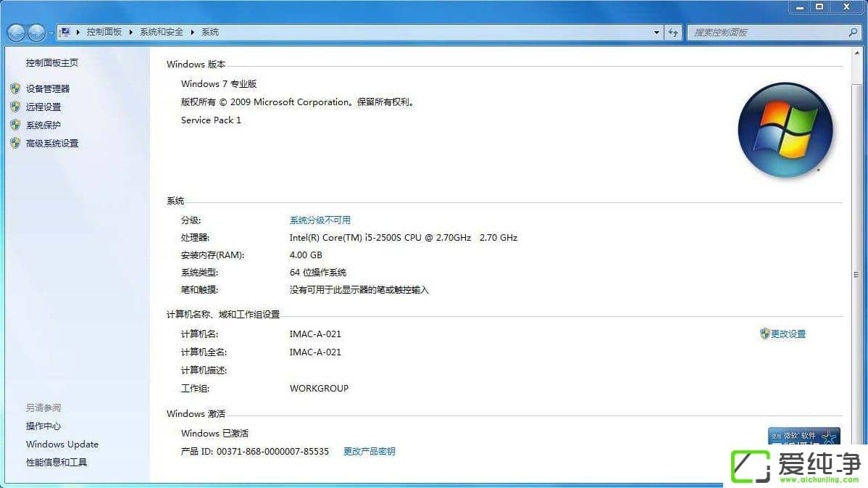868x488 pixels.
Task: Go to 系统和安全 in the breadcrumb
Action: point(162,32)
